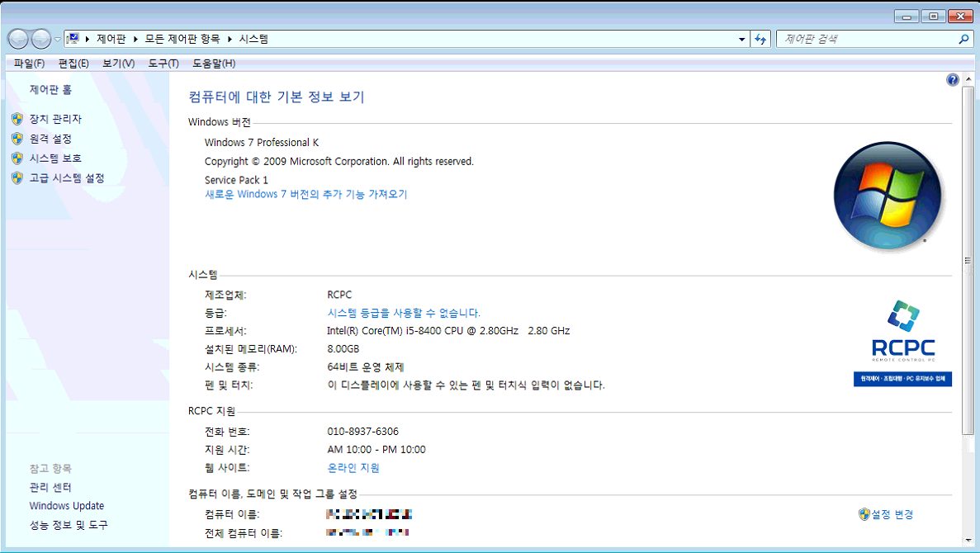Click the shield icon beside 원격 설정
Viewport: 980px width, 553px height.
(x=17, y=139)
